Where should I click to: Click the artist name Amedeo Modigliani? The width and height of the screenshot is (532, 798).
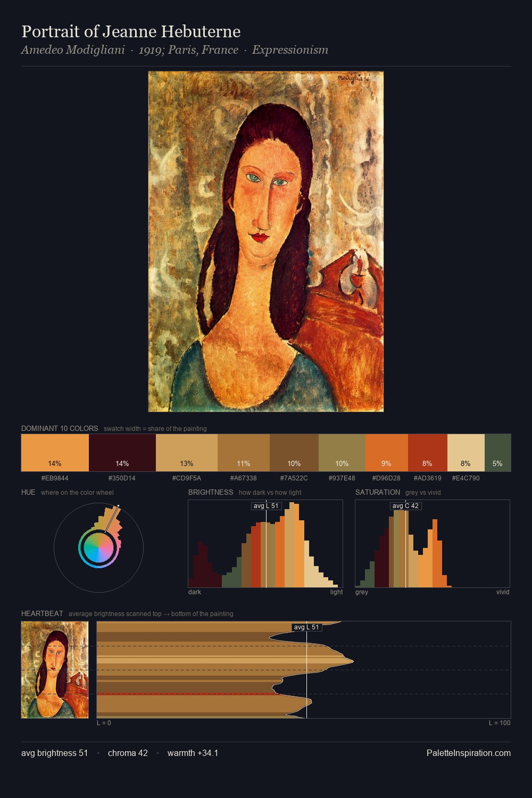[73, 50]
